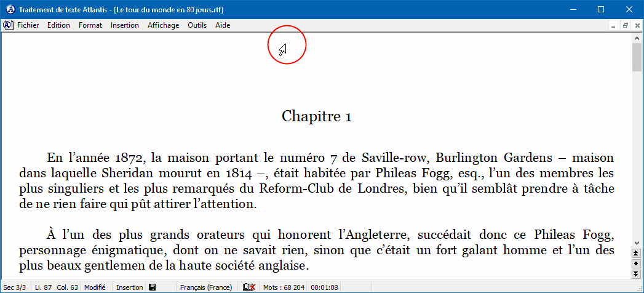The width and height of the screenshot is (644, 293).
Task: Minimize the inner document window
Action: tap(613, 25)
